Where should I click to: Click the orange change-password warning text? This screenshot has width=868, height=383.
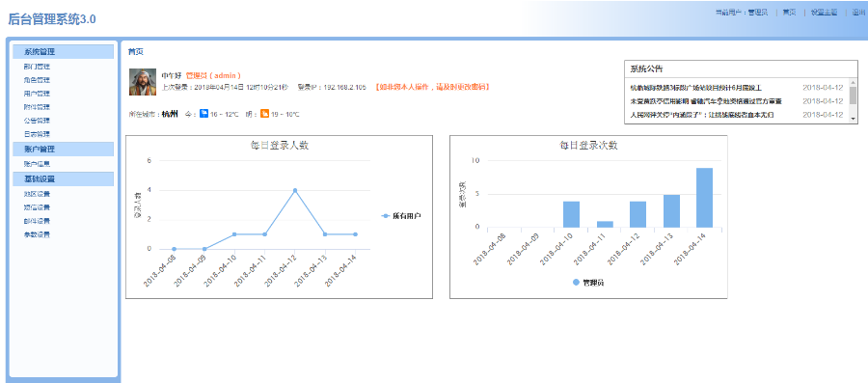click(x=432, y=87)
